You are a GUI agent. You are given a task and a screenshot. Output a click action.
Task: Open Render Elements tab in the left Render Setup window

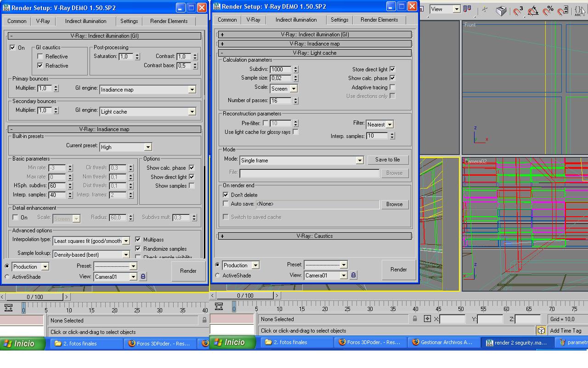coord(169,21)
